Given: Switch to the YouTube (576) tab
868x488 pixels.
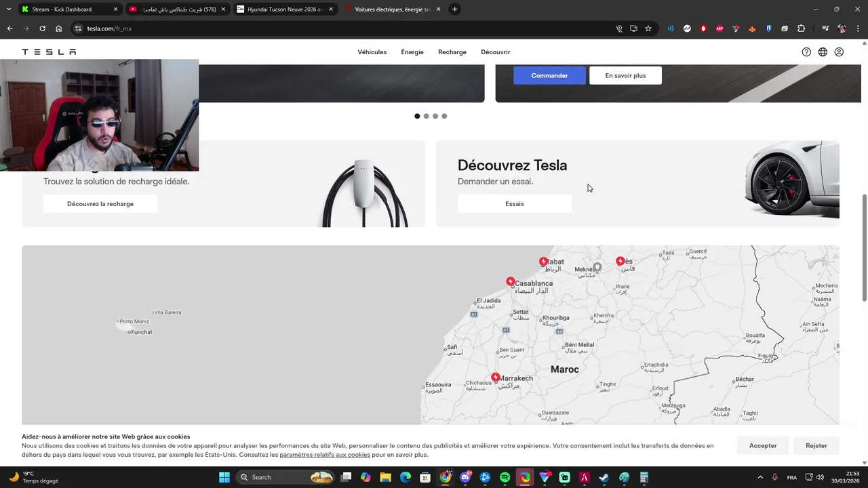Looking at the screenshot, I should click(x=177, y=9).
